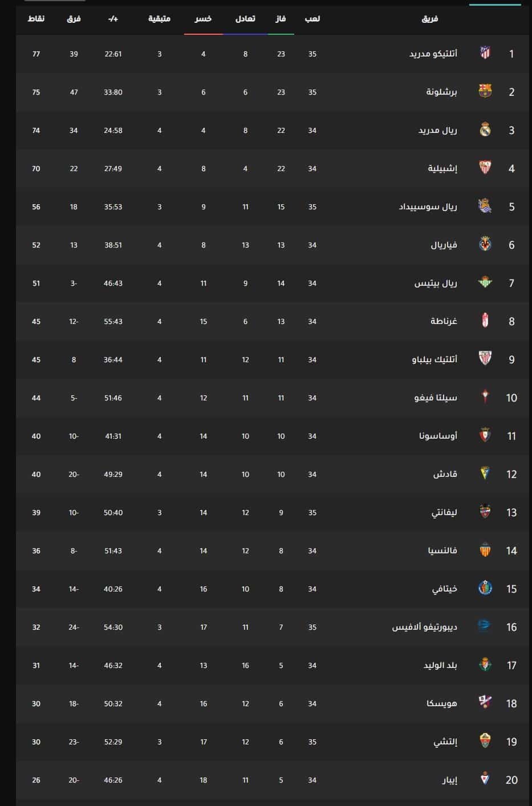
Task: Click the متبقية remaining column header
Action: tap(160, 19)
